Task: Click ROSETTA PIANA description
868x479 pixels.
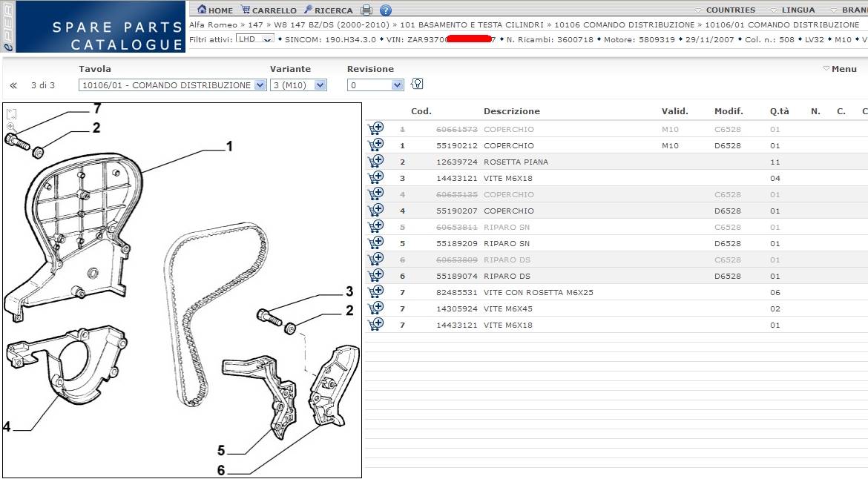Action: [x=516, y=162]
